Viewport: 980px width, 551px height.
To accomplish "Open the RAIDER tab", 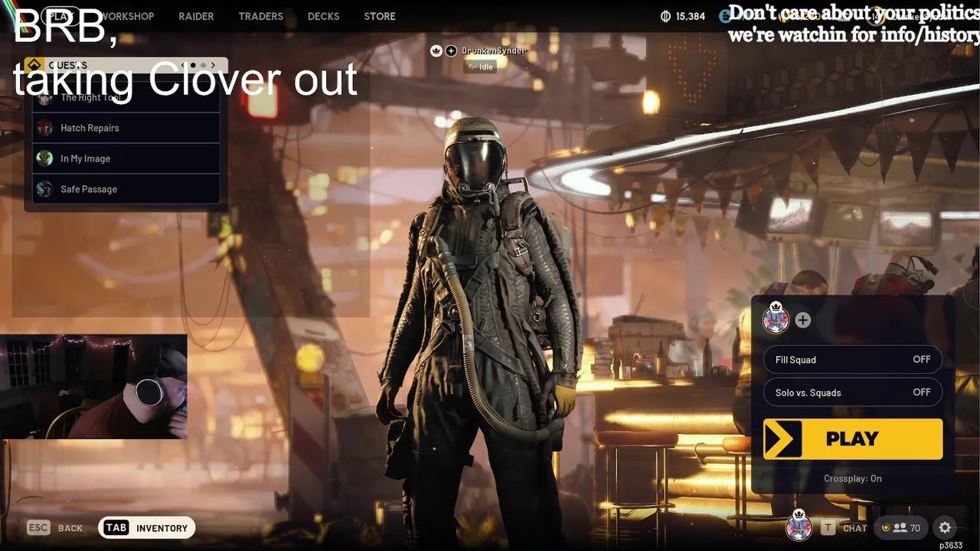I will 196,16.
